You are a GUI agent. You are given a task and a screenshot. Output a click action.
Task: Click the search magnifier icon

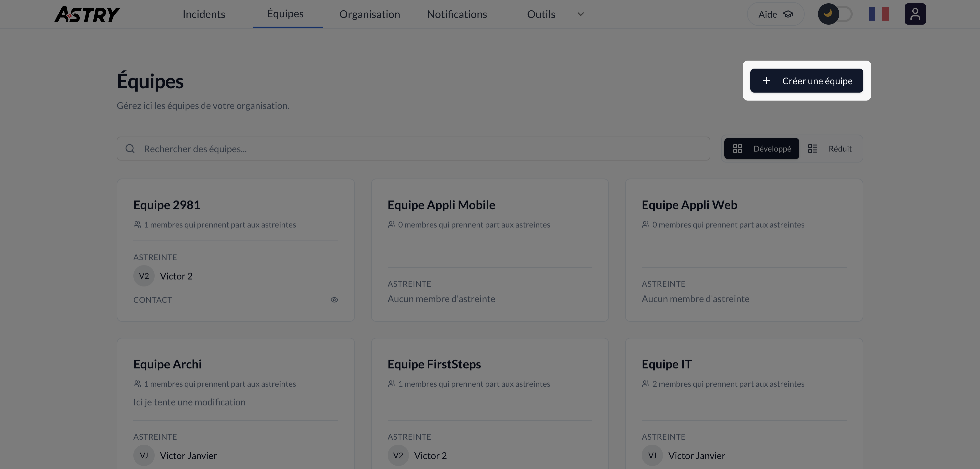[130, 149]
